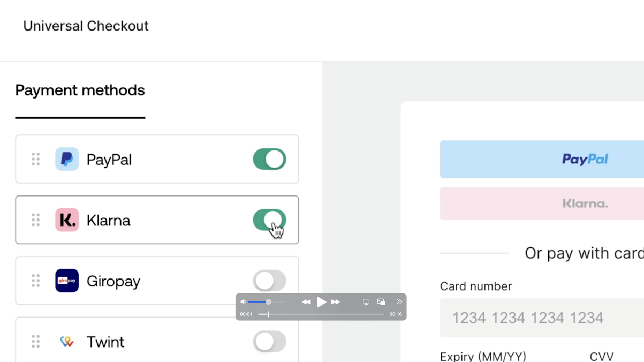Click the 00:16 duration text in player

pos(396,314)
